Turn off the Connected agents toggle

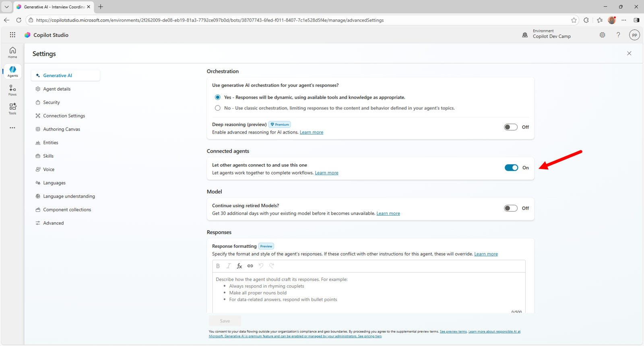[x=511, y=168]
